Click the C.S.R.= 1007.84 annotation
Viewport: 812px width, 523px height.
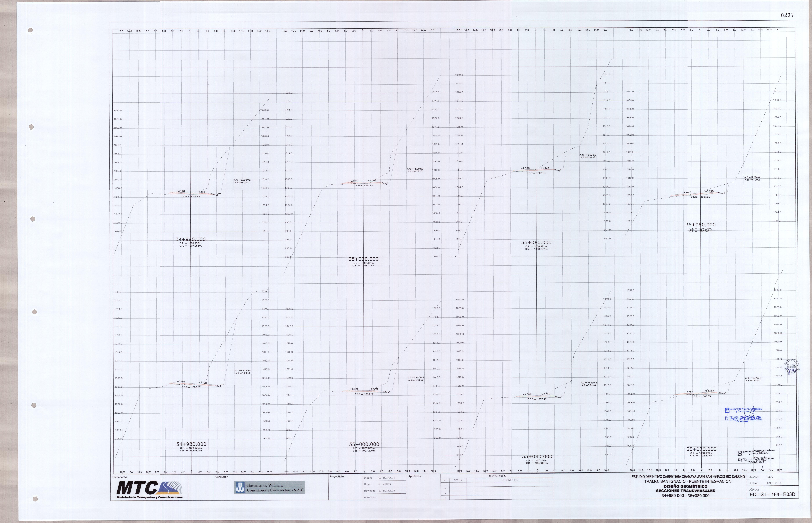[x=536, y=173]
